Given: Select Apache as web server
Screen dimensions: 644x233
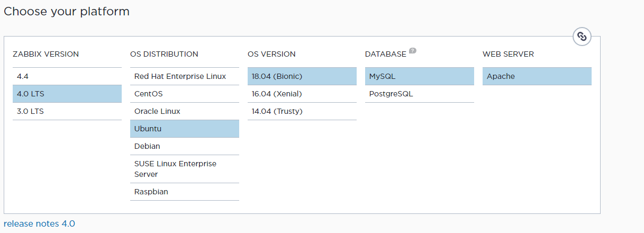Looking at the screenshot, I should pyautogui.click(x=537, y=76).
